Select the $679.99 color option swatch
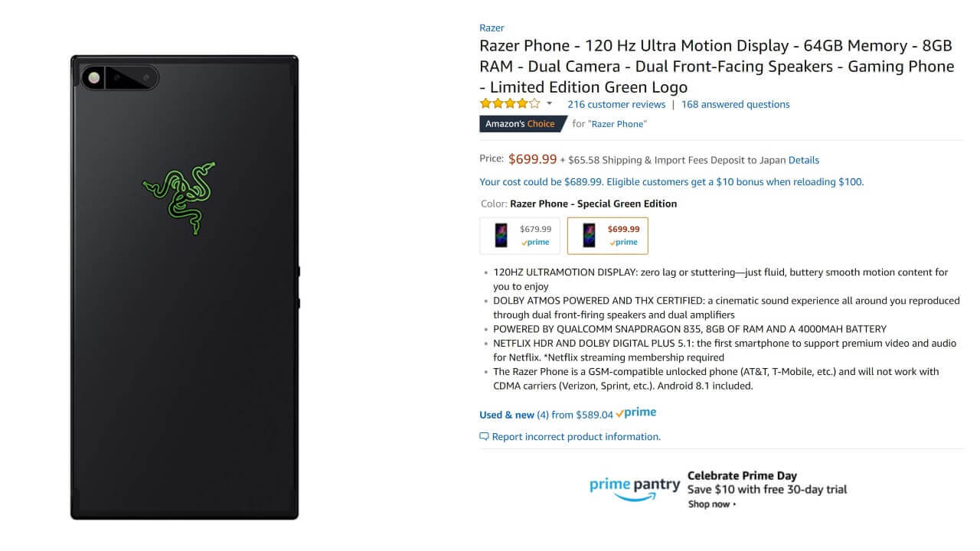The width and height of the screenshot is (980, 551). click(x=520, y=236)
